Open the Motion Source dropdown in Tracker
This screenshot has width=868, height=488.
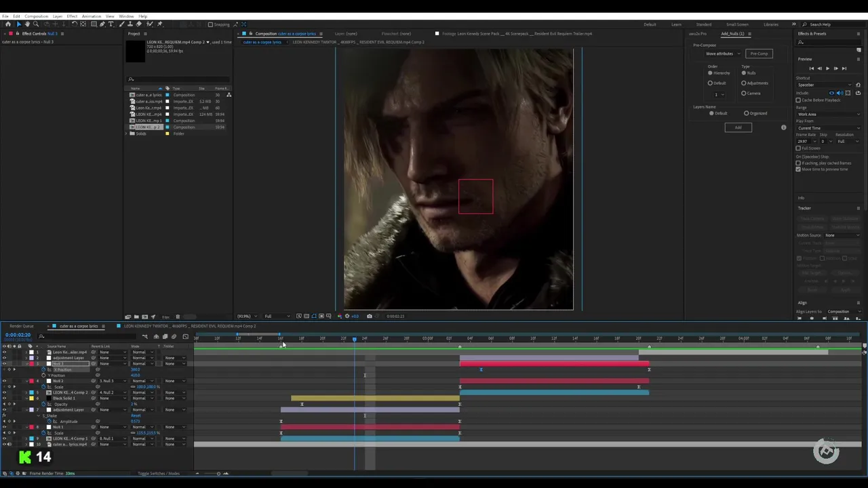[x=843, y=235]
